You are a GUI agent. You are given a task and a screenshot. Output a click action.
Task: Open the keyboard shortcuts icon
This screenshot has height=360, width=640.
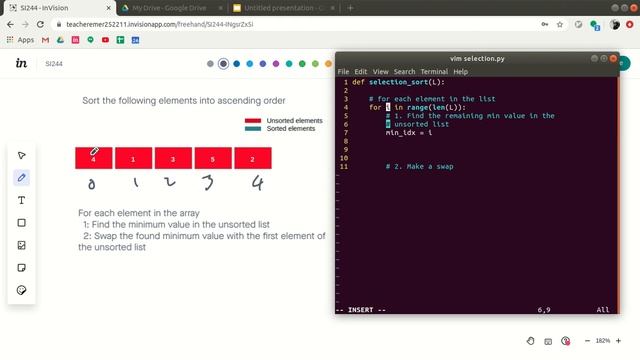coord(548,341)
